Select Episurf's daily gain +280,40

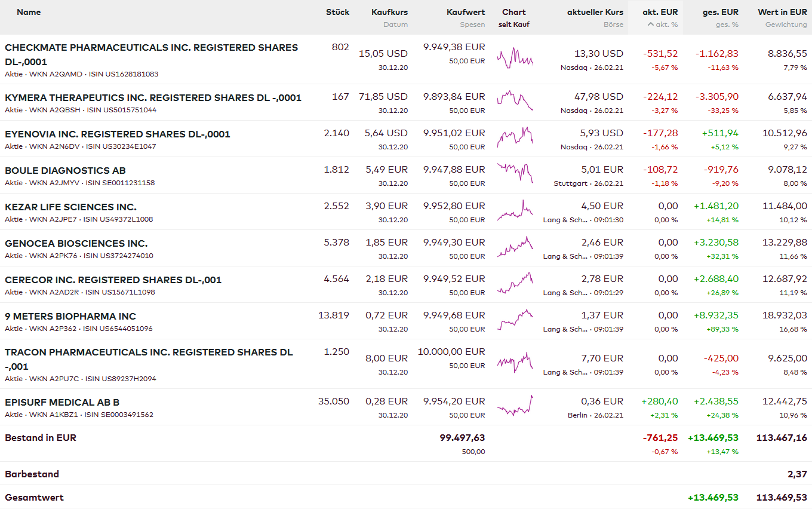(x=660, y=401)
